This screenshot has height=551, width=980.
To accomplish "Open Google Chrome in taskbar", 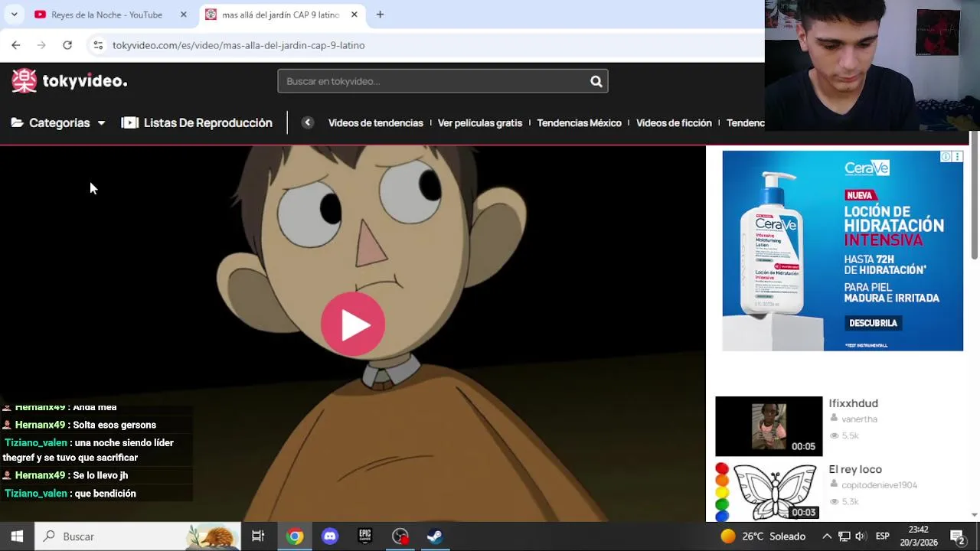I will pos(295,536).
